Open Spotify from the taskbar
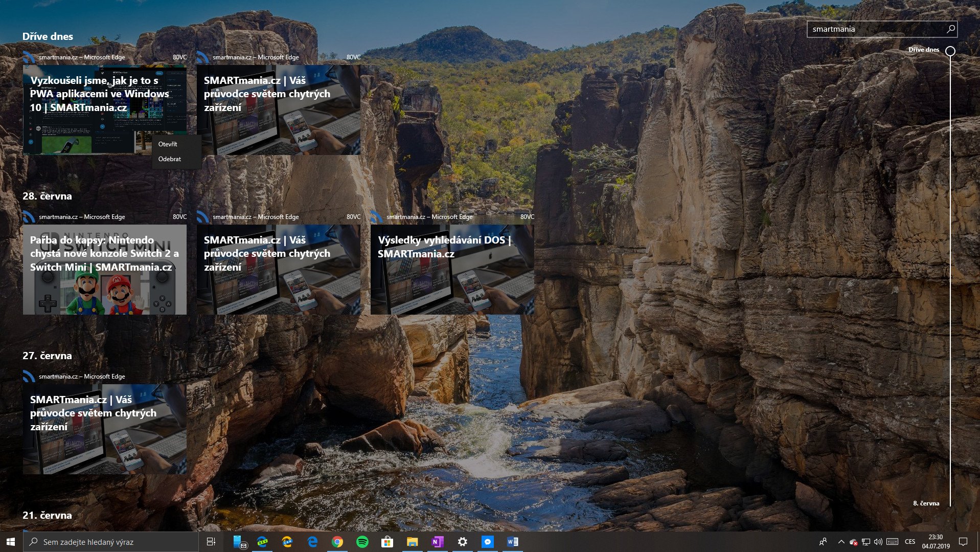Screen dimensions: 980x552 point(362,542)
